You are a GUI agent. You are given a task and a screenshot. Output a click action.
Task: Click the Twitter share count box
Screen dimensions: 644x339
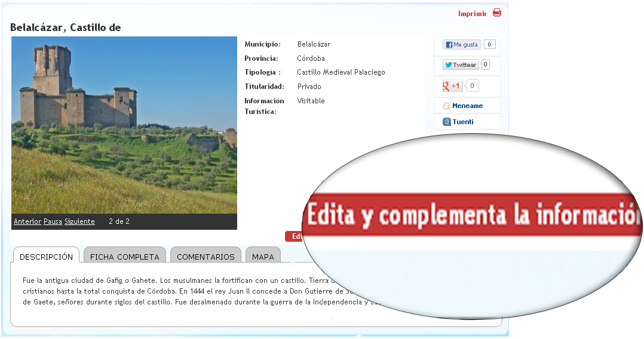485,64
